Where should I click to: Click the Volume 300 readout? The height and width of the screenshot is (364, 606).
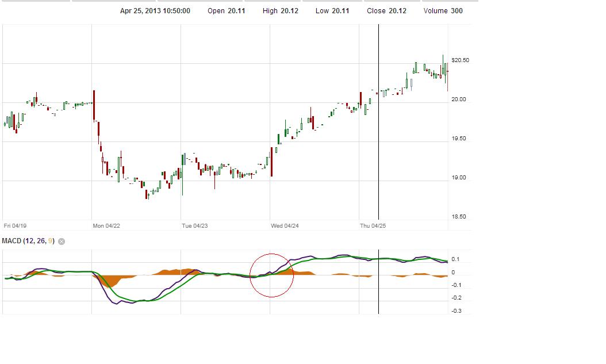[x=443, y=11]
